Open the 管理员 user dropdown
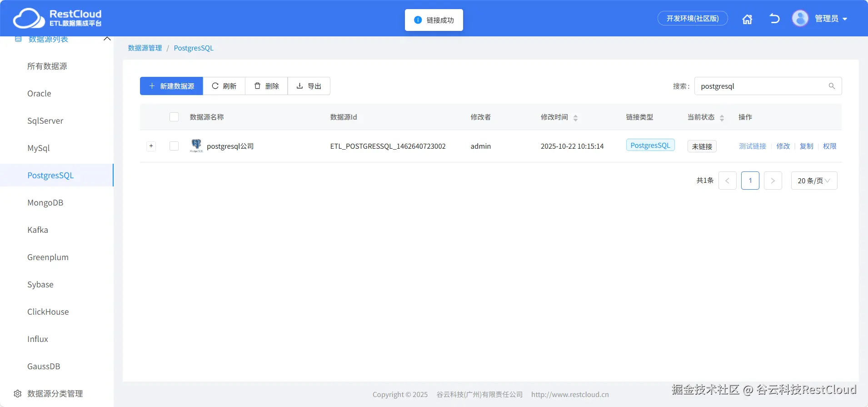Image resolution: width=868 pixels, height=407 pixels. tap(831, 19)
